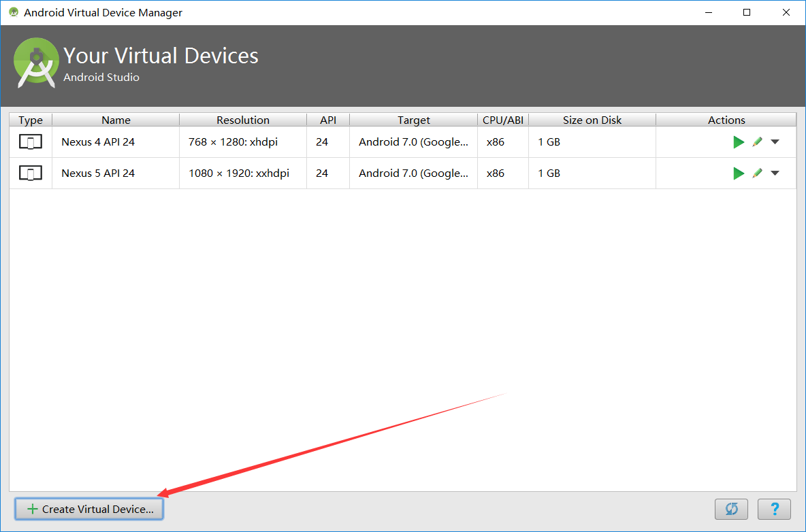Click the title bar Android icon
Viewport: 806px width, 532px height.
point(14,12)
